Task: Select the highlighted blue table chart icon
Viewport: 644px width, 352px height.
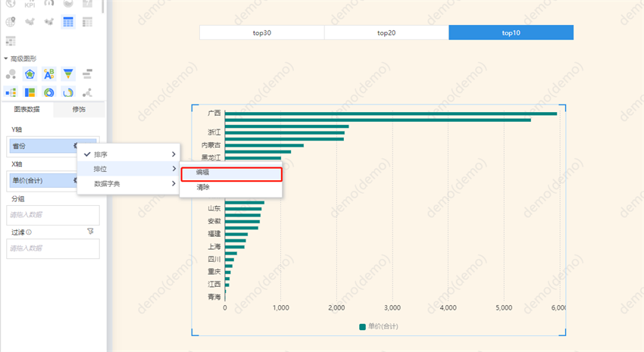Action: tap(68, 22)
